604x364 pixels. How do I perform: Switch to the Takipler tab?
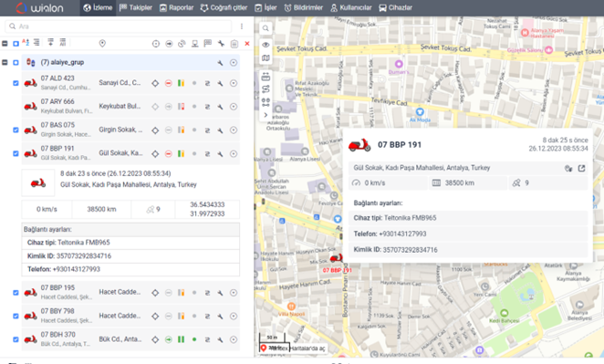(x=136, y=7)
